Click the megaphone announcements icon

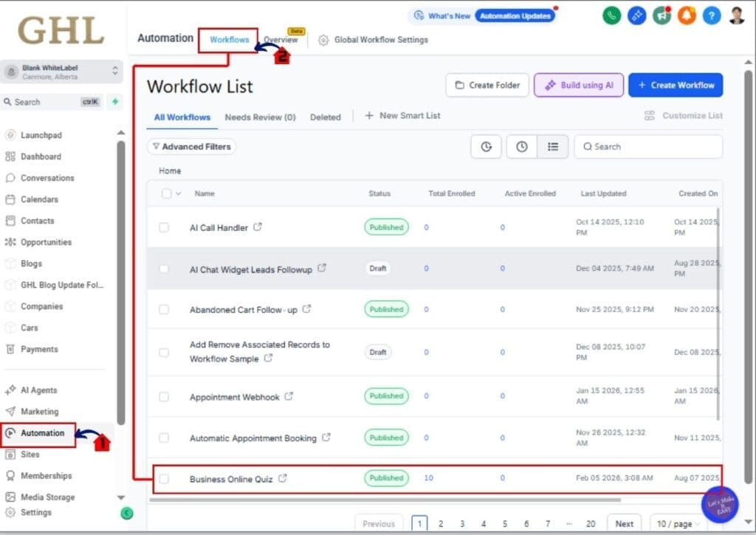coord(661,15)
